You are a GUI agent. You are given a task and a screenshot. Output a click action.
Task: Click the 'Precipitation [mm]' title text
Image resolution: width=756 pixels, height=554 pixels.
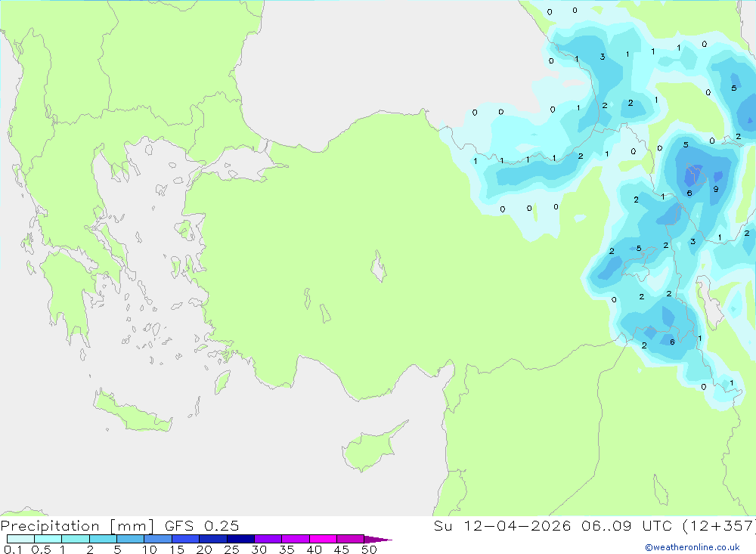click(x=77, y=526)
